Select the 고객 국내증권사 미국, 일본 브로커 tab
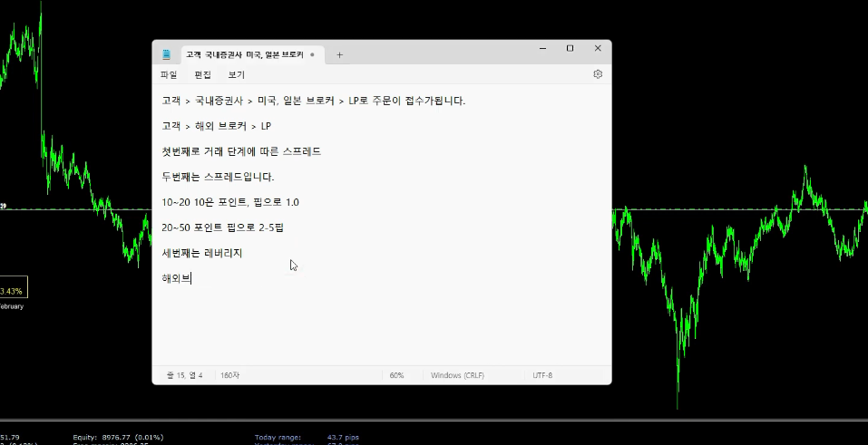868x445 pixels. pos(245,54)
